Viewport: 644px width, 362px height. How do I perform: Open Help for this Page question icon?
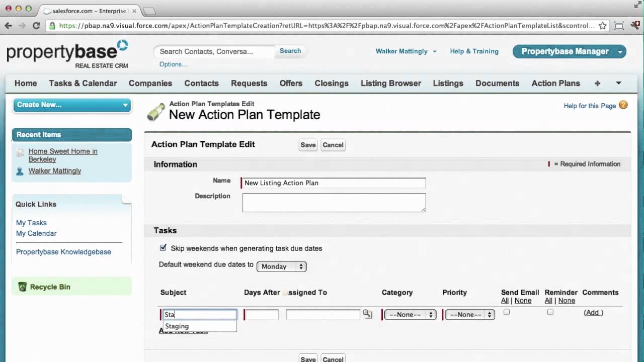(x=623, y=105)
